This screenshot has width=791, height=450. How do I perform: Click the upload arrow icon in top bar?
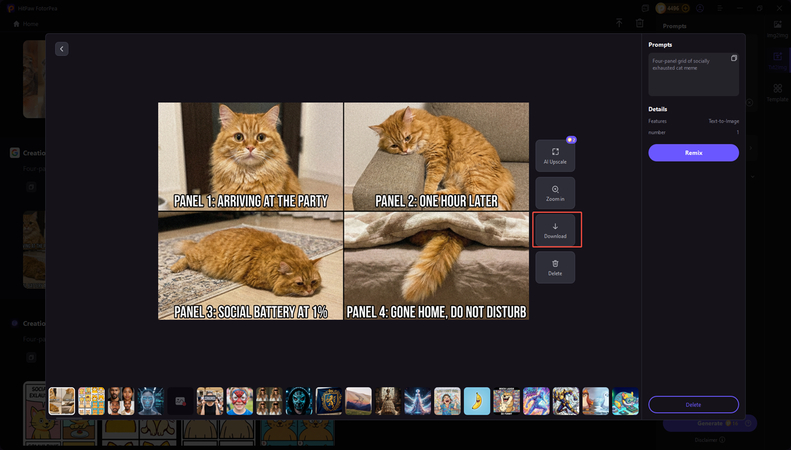point(619,23)
